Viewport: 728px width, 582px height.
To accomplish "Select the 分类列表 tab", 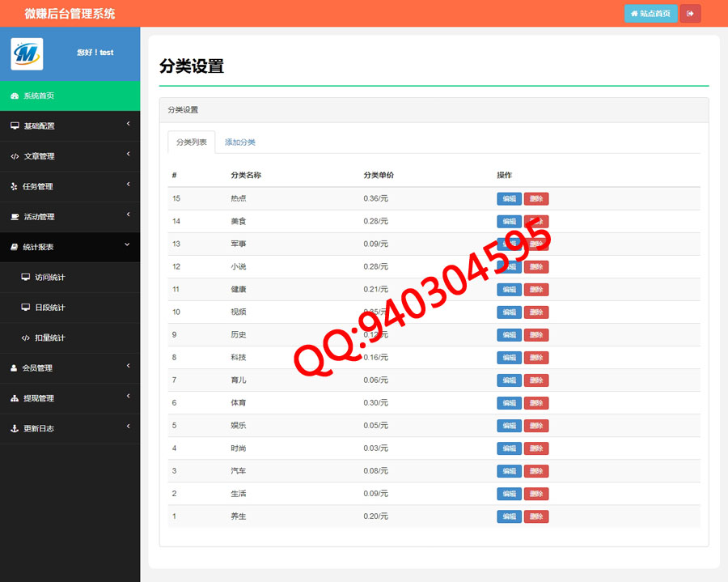I will coord(192,142).
